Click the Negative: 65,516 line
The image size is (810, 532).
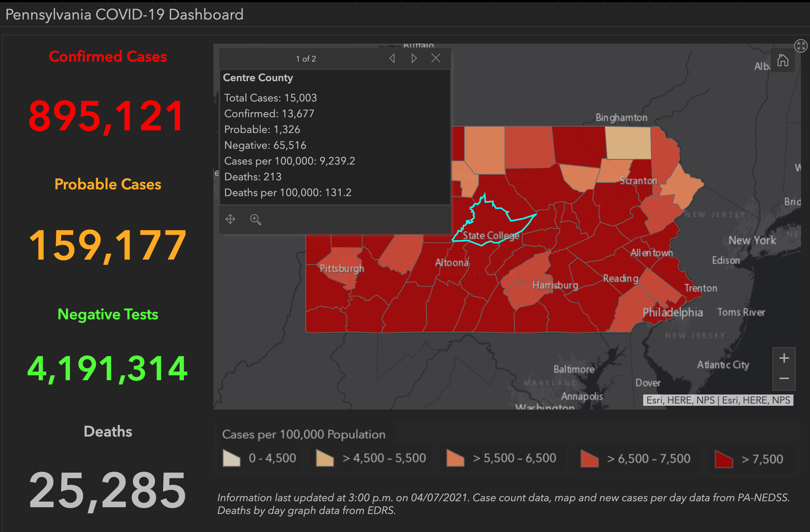pyautogui.click(x=265, y=145)
